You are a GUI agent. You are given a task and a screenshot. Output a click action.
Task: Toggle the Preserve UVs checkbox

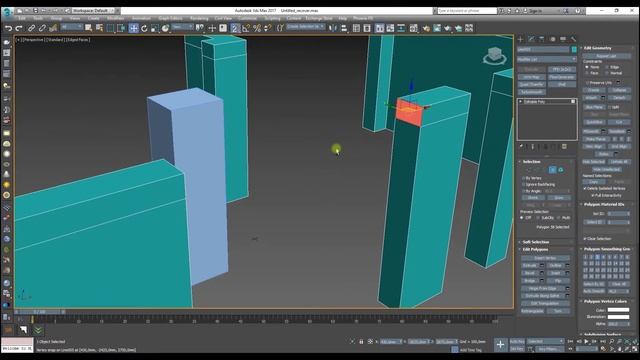point(587,82)
